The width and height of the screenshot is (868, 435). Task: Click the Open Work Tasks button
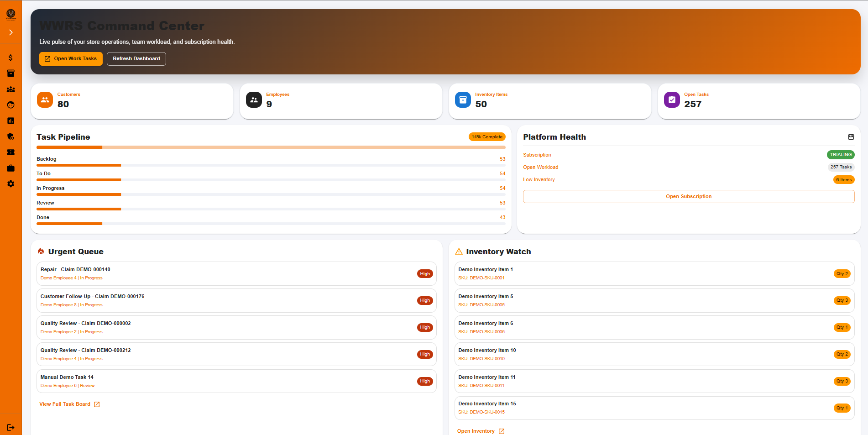point(71,58)
